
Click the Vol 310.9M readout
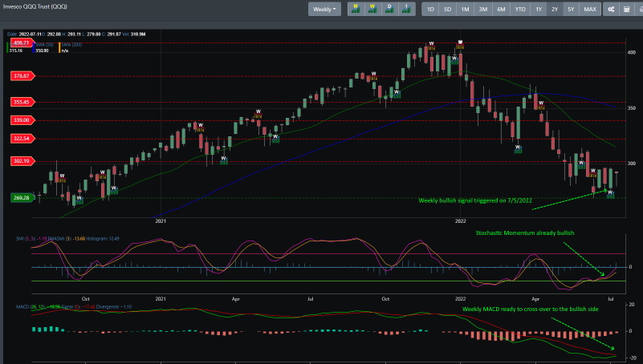[x=134, y=34]
